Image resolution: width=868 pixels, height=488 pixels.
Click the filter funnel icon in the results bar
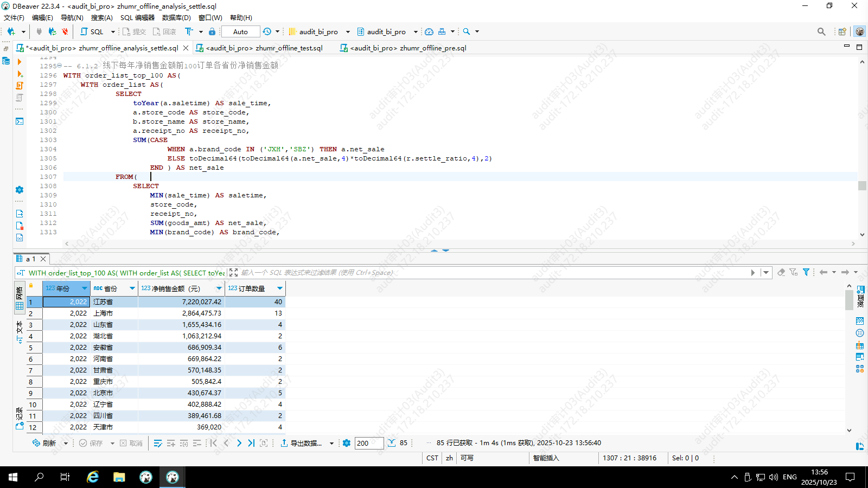coord(806,272)
